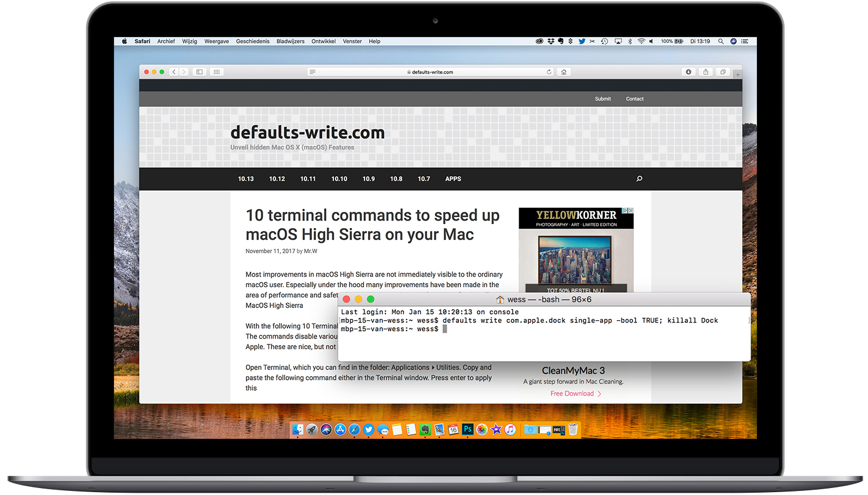The height and width of the screenshot is (495, 868).
Task: Select the 10.9 navigation item
Action: pyautogui.click(x=369, y=179)
